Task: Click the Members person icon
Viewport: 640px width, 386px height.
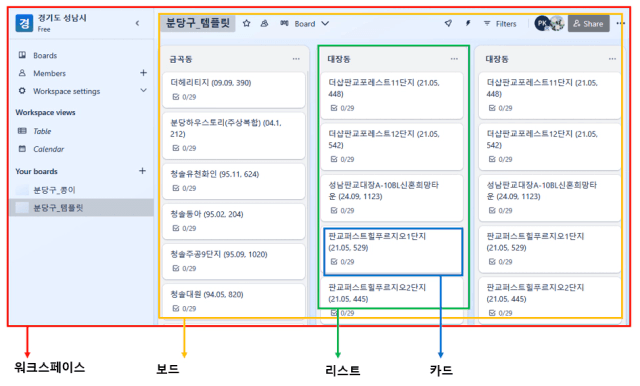Action: 22,73
